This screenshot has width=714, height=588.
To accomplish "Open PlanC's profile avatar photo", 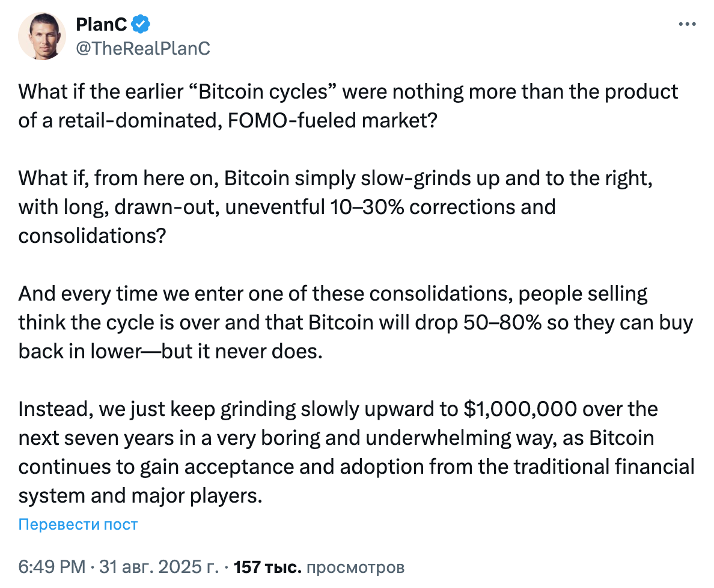I will pyautogui.click(x=42, y=36).
